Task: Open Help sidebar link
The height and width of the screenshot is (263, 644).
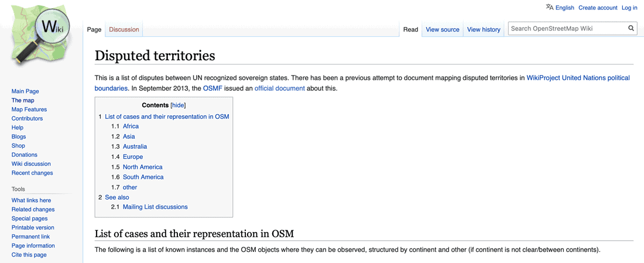Action: [x=17, y=127]
